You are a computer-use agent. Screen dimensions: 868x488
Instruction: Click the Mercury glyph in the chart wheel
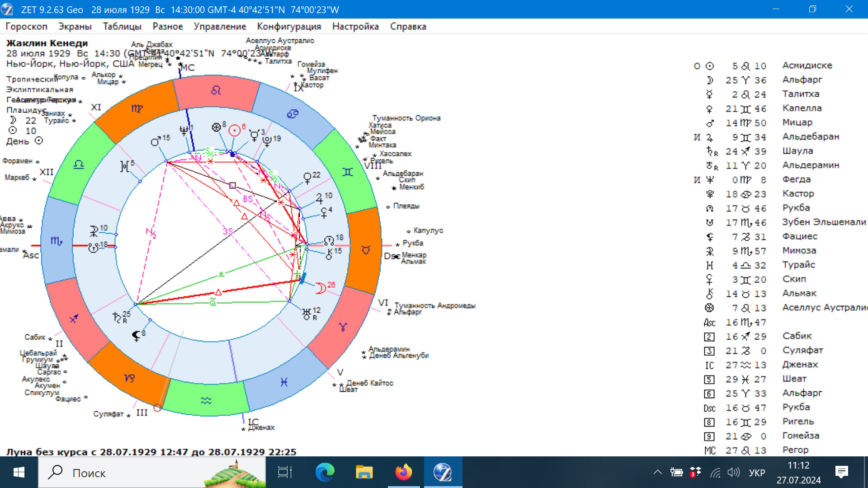(254, 135)
